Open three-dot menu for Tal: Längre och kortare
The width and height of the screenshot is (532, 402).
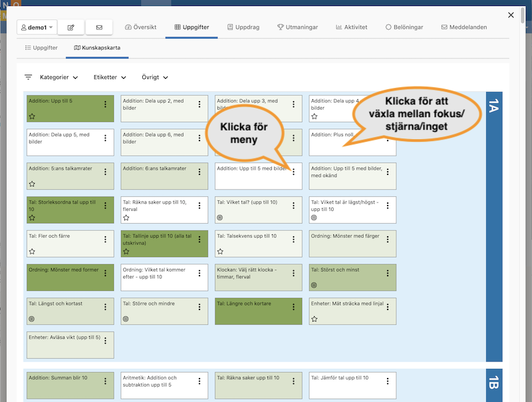click(x=293, y=307)
